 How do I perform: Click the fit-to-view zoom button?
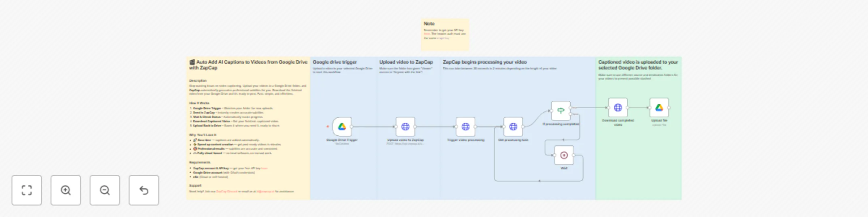[x=27, y=190]
